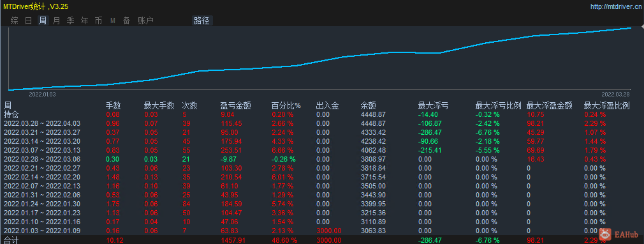Click the 2022.01.03 chart start date

coord(42,95)
